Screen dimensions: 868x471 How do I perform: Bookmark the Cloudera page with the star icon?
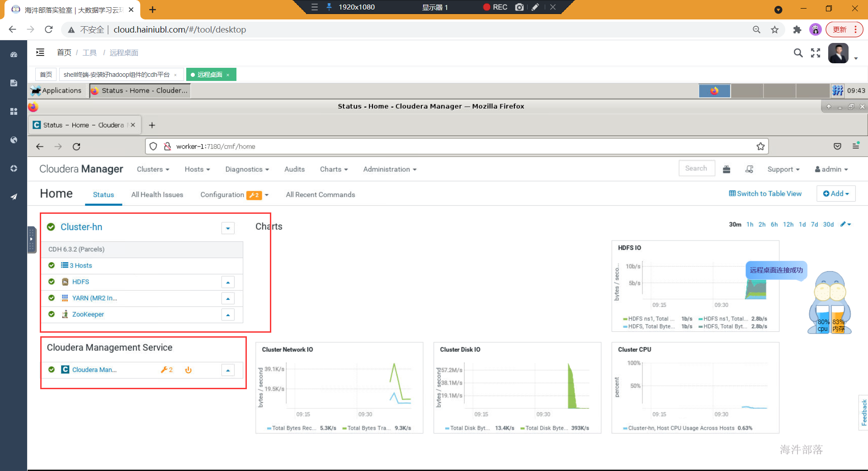coord(760,146)
